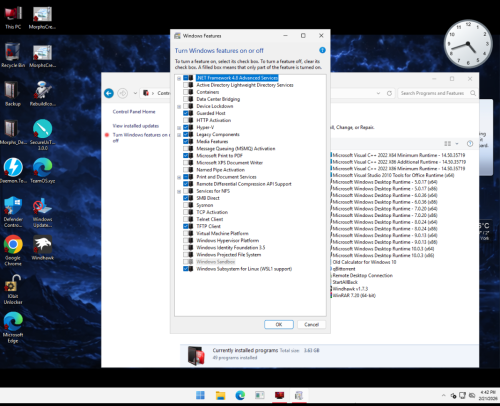
Task: Uncheck the TFTP Client checkbox
Action: click(x=186, y=226)
